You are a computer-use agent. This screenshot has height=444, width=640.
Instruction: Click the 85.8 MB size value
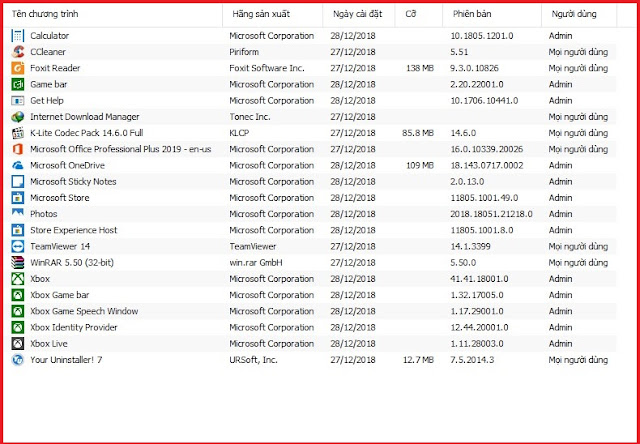pos(418,133)
